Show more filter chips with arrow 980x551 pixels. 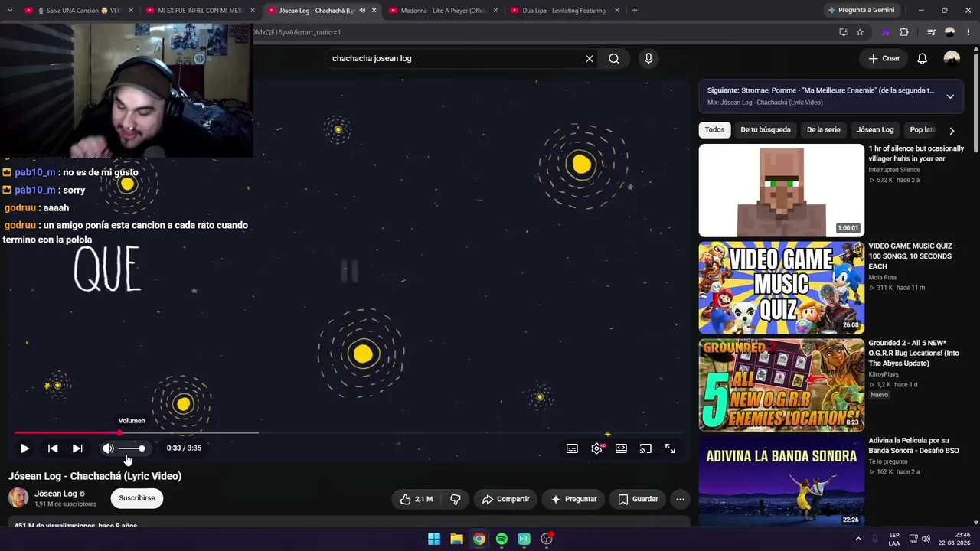click(x=952, y=130)
